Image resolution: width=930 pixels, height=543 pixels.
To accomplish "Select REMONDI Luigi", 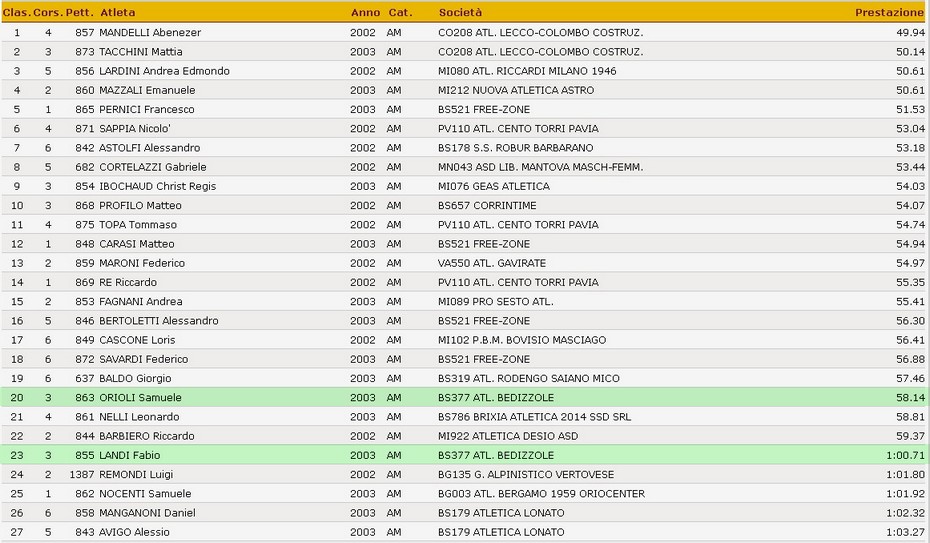I will [x=136, y=474].
